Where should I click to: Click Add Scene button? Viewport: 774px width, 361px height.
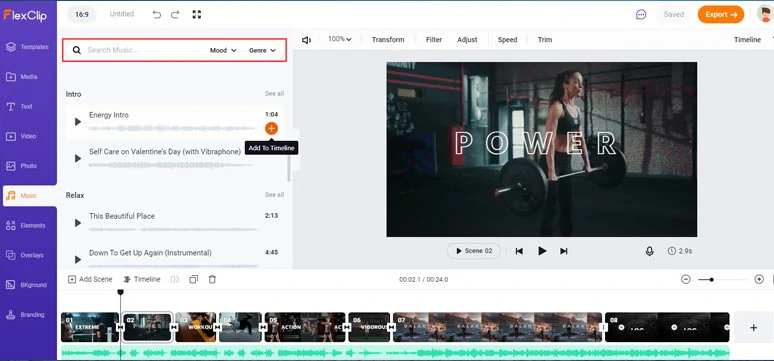[x=90, y=279]
